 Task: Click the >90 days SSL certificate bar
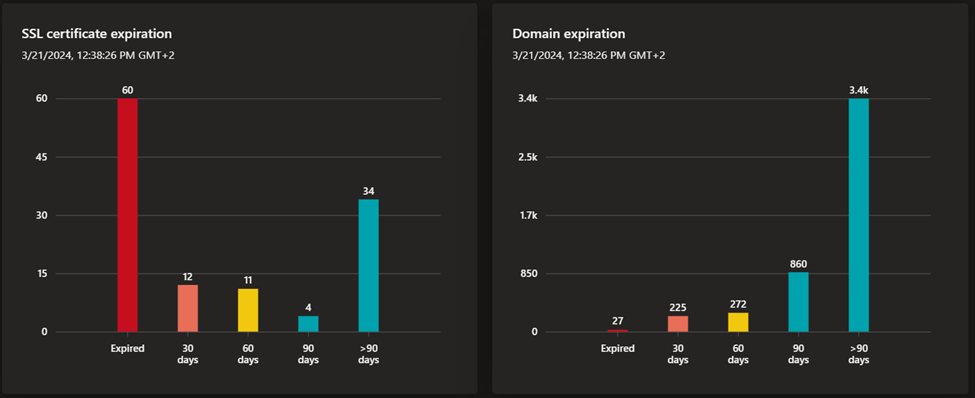coord(369,266)
